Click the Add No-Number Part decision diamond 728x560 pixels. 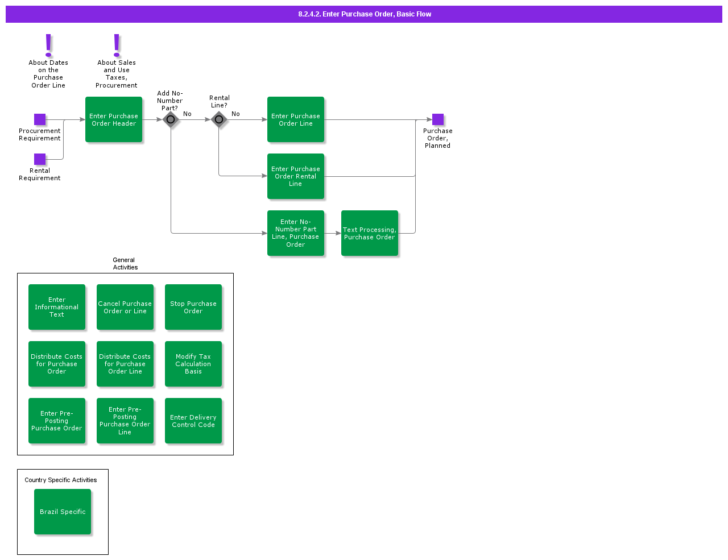pos(171,119)
